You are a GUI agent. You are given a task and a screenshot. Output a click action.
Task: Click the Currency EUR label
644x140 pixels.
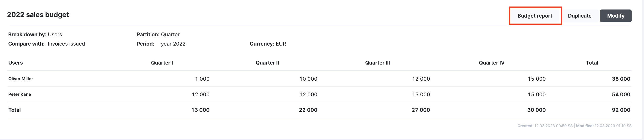click(x=268, y=44)
